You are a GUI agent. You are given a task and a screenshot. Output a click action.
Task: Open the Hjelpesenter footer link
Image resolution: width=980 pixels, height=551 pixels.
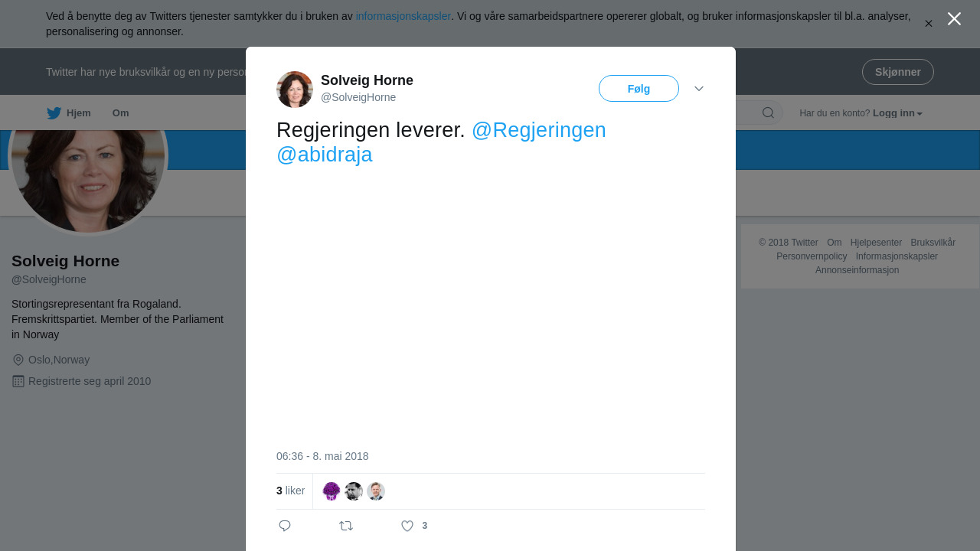876,243
